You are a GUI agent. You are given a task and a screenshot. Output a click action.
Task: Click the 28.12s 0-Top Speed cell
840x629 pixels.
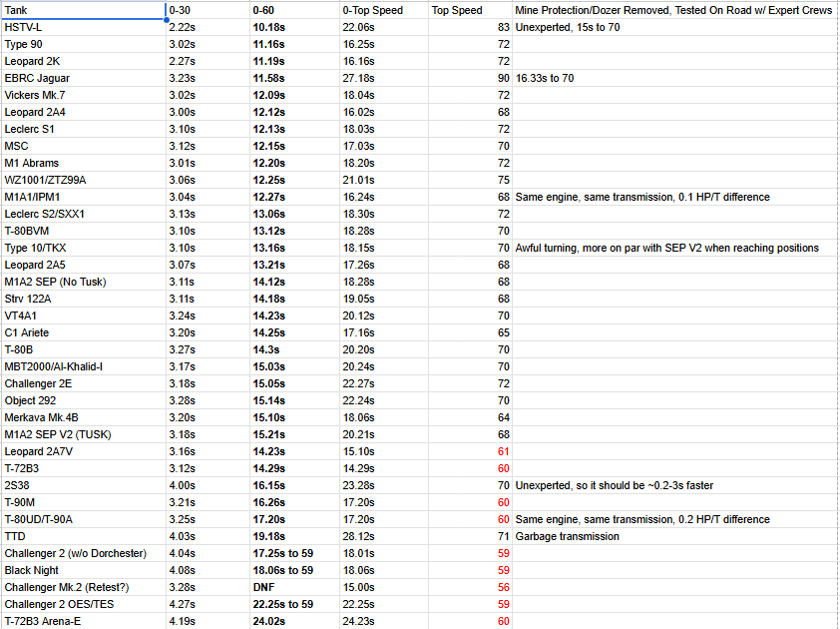383,536
